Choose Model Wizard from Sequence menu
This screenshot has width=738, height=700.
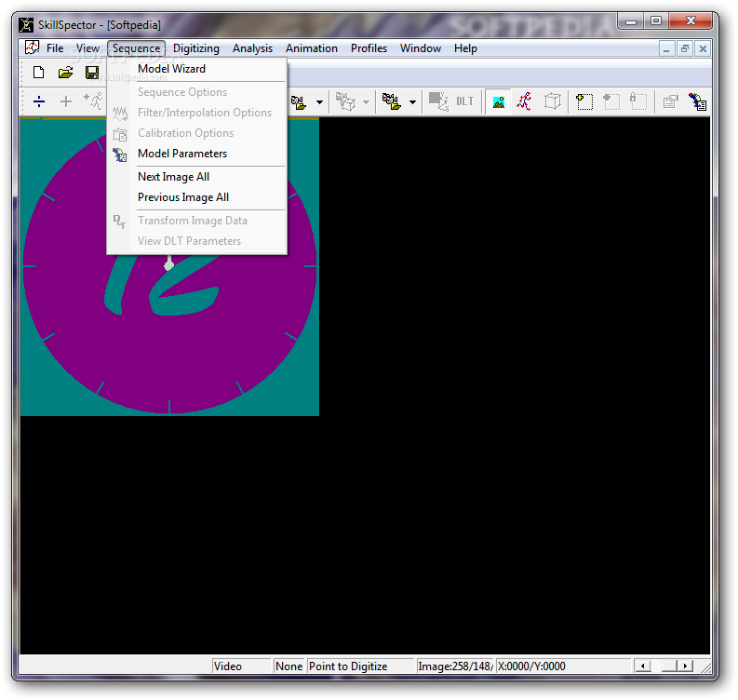coord(196,69)
